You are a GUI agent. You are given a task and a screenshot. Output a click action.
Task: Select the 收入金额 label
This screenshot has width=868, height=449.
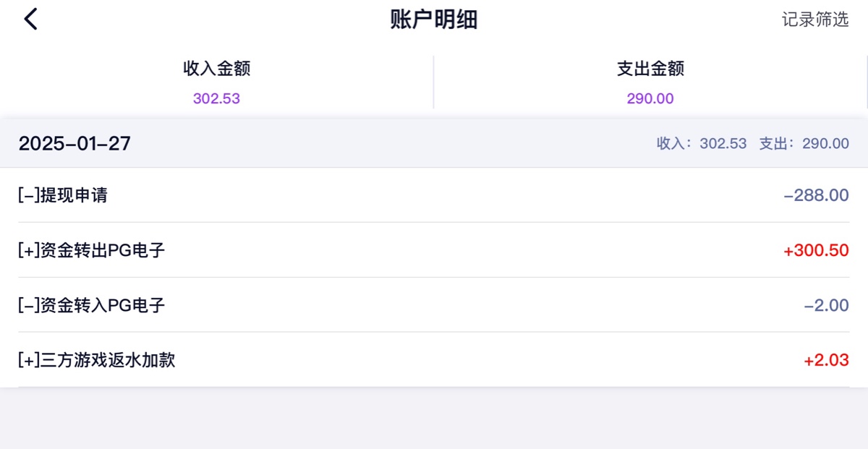(x=216, y=69)
